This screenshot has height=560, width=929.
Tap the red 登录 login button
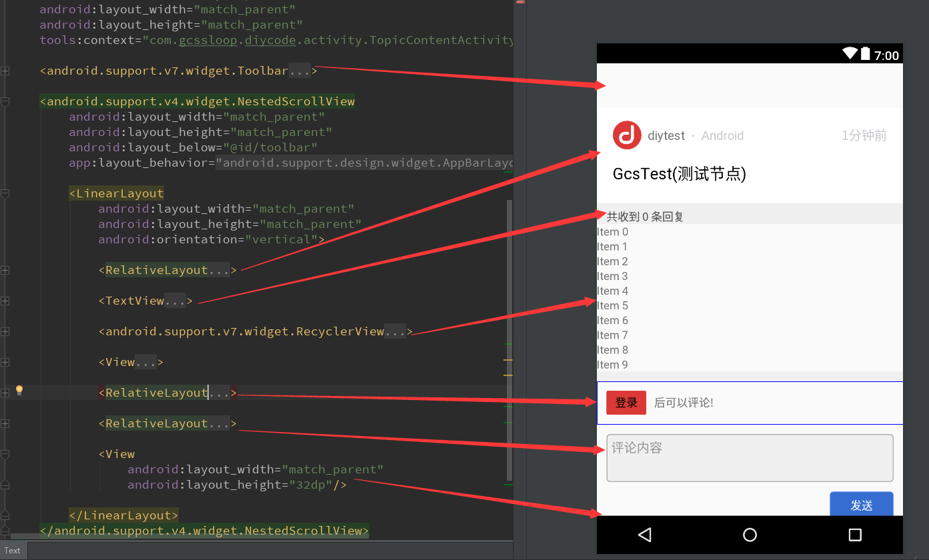click(x=626, y=402)
